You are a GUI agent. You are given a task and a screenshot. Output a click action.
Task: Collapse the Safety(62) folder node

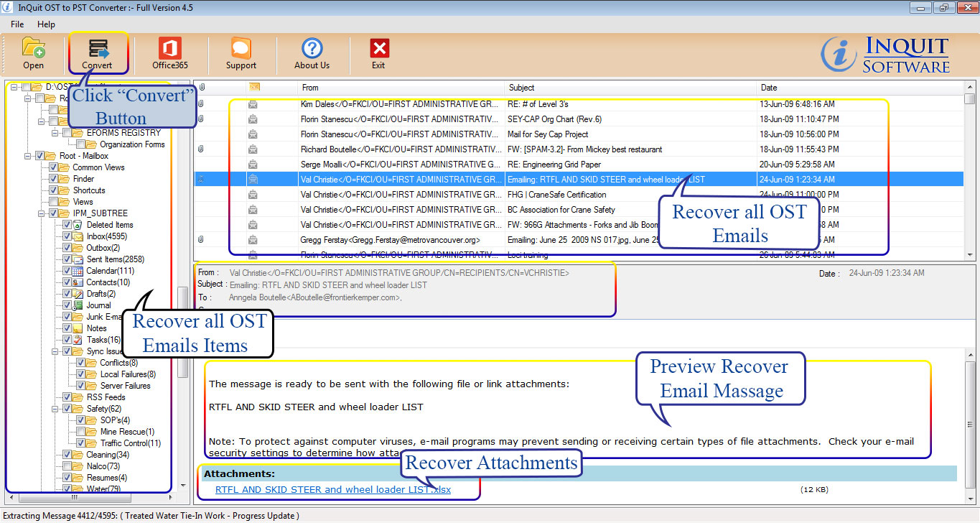pyautogui.click(x=55, y=409)
